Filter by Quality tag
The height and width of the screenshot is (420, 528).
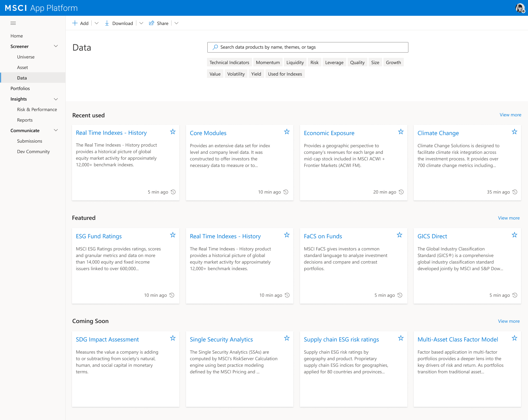pos(357,62)
